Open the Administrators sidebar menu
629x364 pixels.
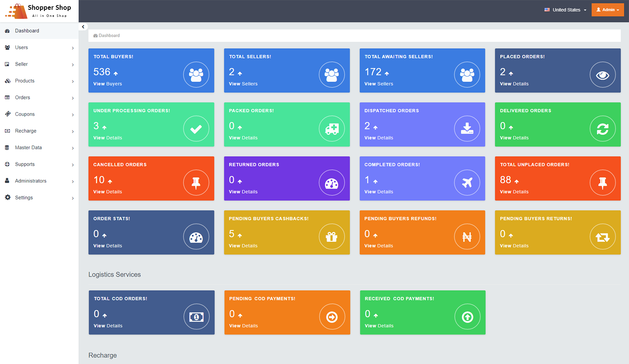pos(39,181)
